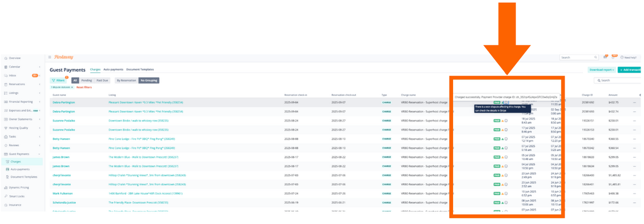Click the Overview icon in the sidebar
The width and height of the screenshot is (644, 224).
click(x=5, y=58)
